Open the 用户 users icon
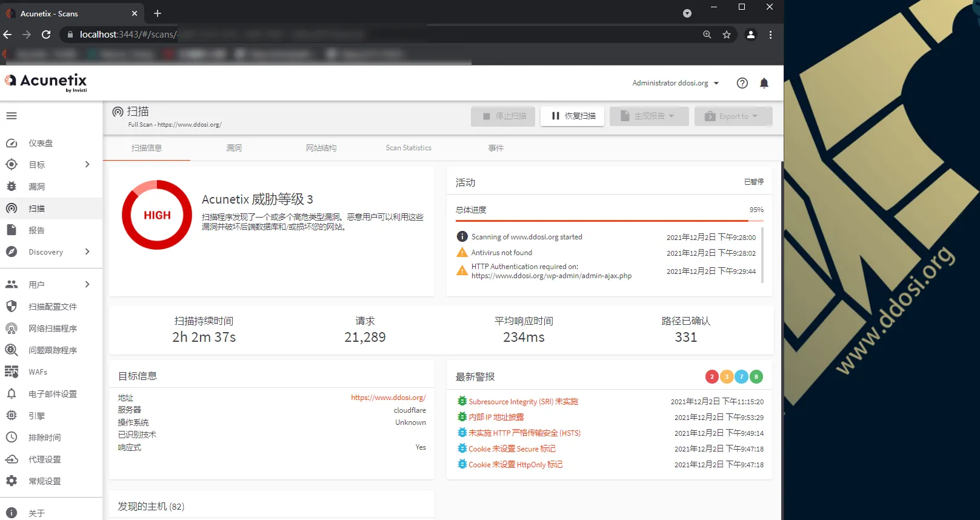Viewport: 980px width, 520px height. click(12, 284)
